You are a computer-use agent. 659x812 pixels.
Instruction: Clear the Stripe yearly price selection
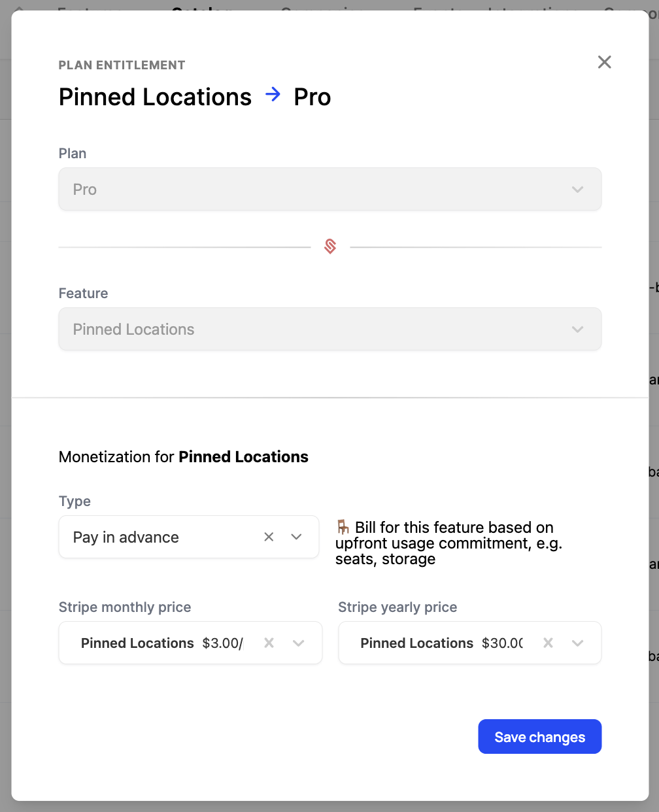pyautogui.click(x=547, y=643)
